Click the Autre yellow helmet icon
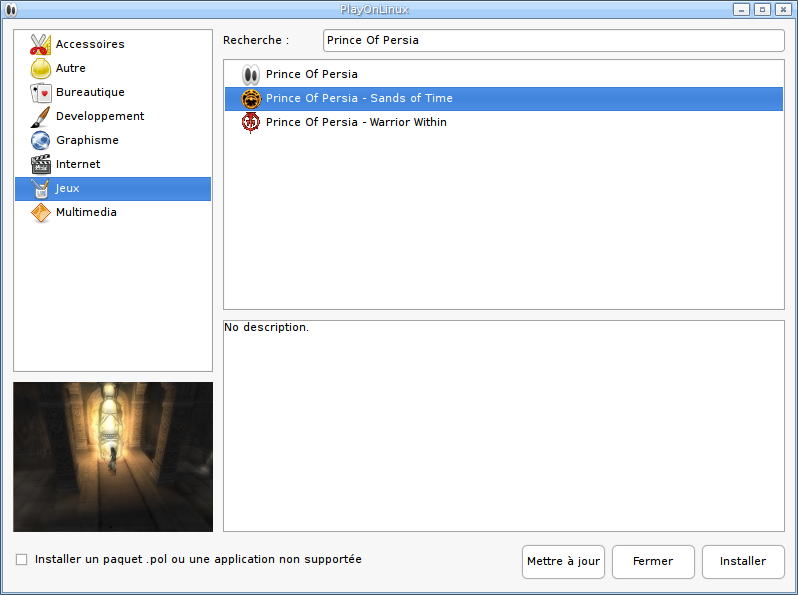798x595 pixels. coord(40,68)
